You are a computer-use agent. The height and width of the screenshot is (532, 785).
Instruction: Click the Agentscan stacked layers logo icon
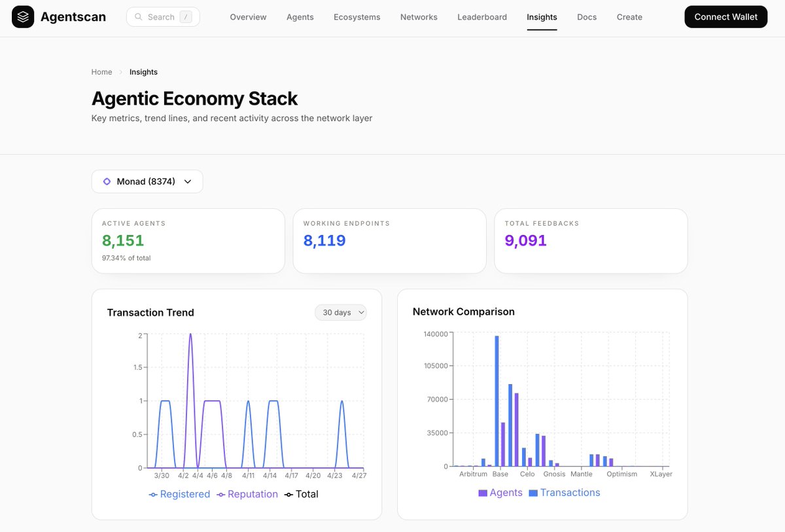pos(23,17)
